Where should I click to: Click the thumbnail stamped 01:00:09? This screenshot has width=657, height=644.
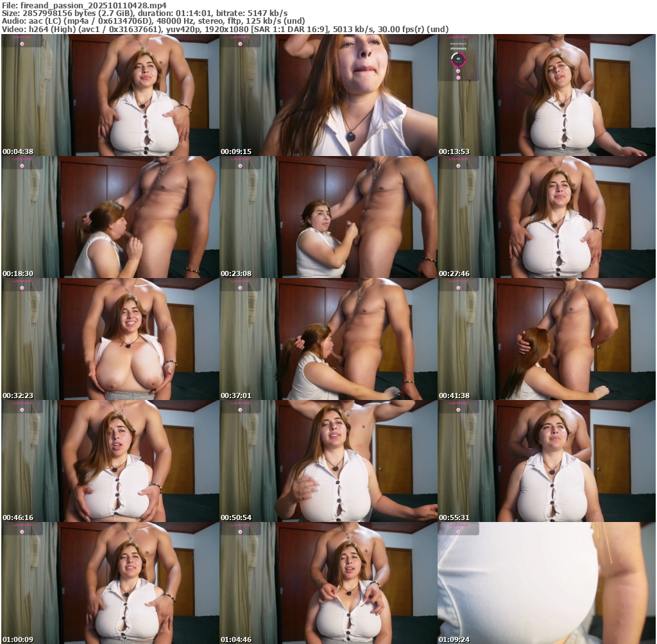[110, 583]
